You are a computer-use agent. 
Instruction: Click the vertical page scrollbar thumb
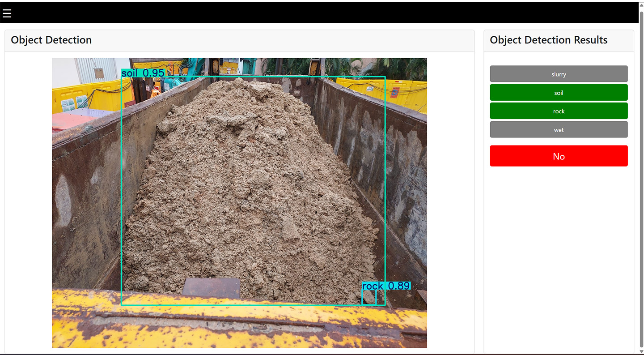click(641, 179)
